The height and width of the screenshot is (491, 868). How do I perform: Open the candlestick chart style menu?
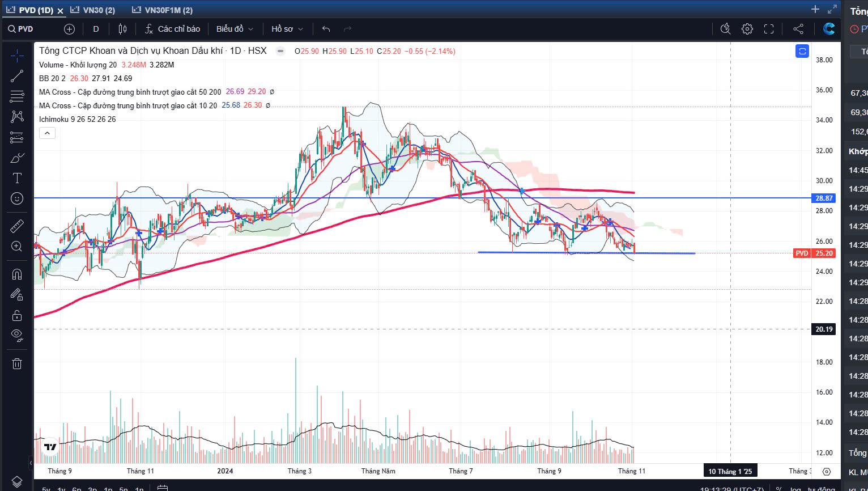tap(122, 29)
